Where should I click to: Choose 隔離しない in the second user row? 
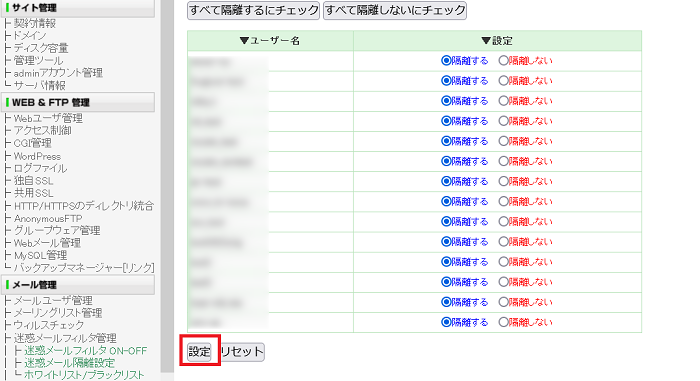pos(504,80)
